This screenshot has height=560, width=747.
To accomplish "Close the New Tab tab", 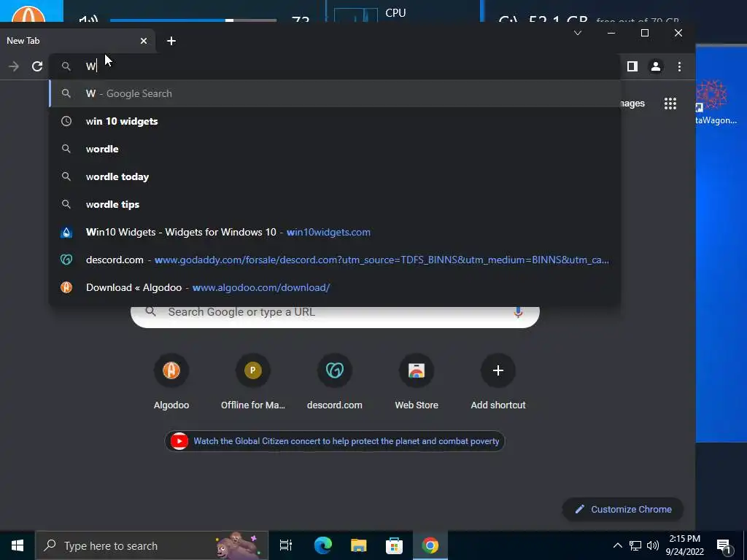I will pos(144,41).
